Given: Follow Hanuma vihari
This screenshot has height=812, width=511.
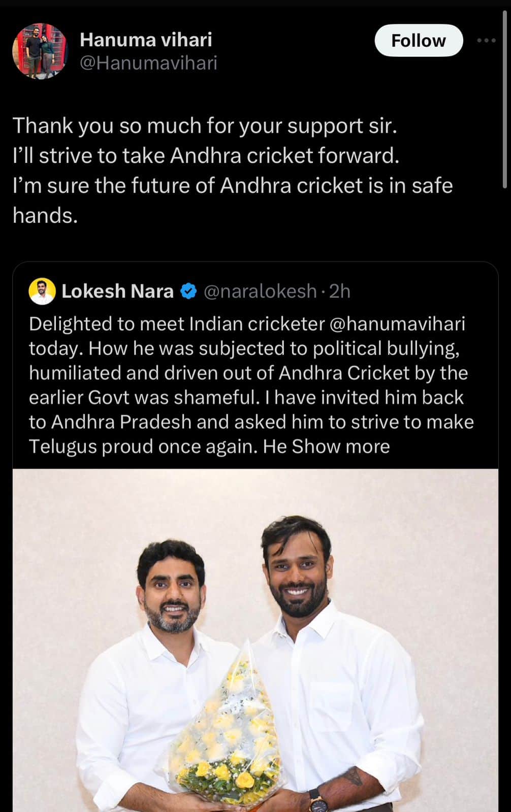Looking at the screenshot, I should (418, 41).
